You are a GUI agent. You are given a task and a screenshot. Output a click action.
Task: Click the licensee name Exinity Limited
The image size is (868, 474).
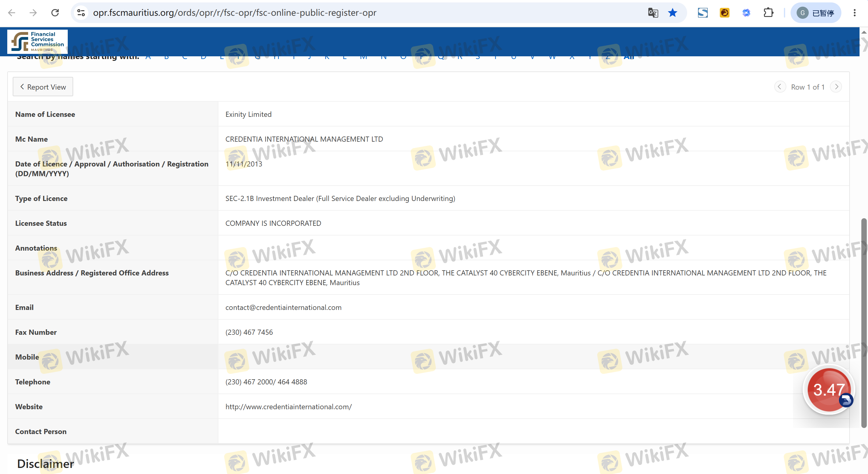[248, 114]
